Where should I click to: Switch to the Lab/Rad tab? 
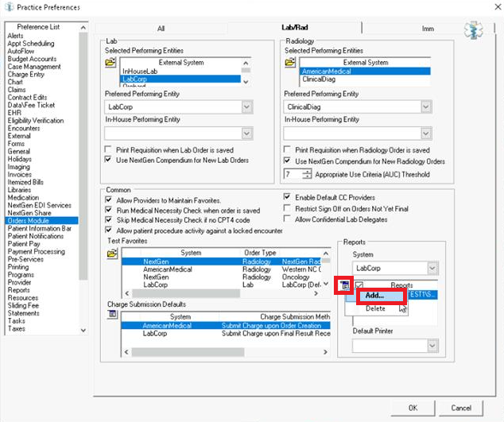pos(295,28)
